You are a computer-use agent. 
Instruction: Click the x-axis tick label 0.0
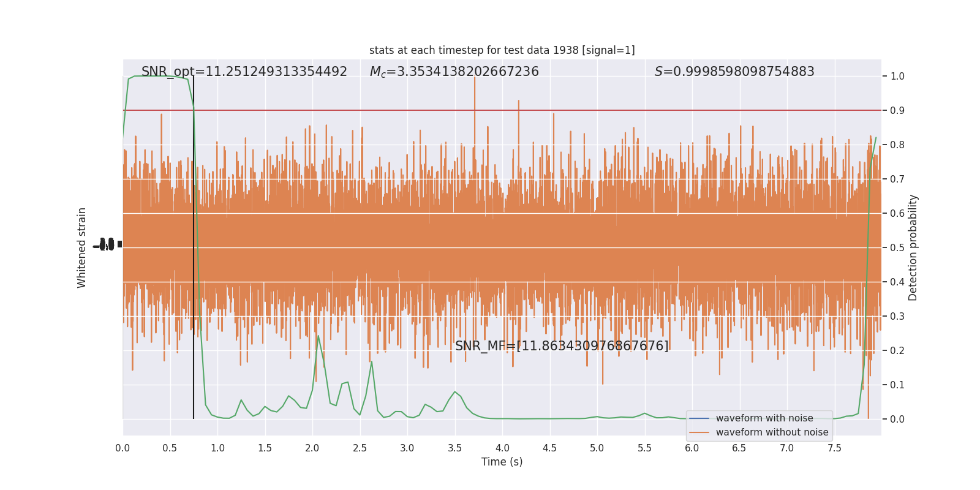pos(123,448)
